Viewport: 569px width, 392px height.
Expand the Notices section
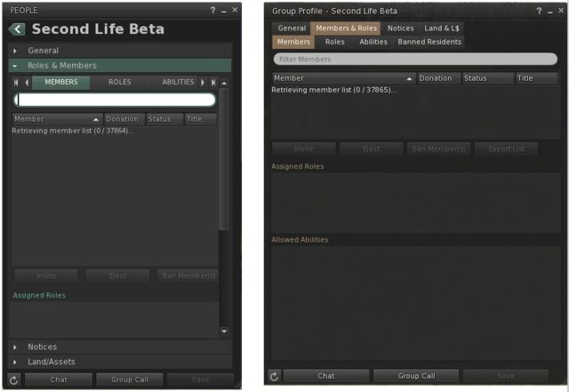coord(42,347)
